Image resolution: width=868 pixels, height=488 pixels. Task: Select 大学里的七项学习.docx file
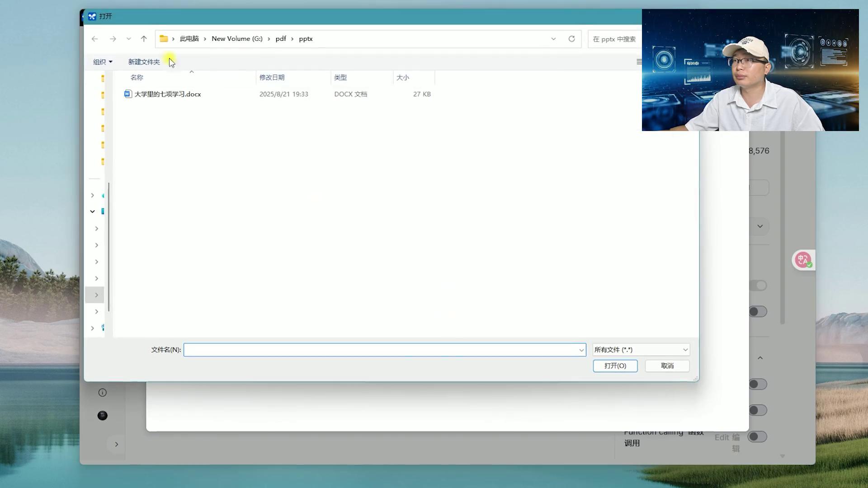[167, 94]
